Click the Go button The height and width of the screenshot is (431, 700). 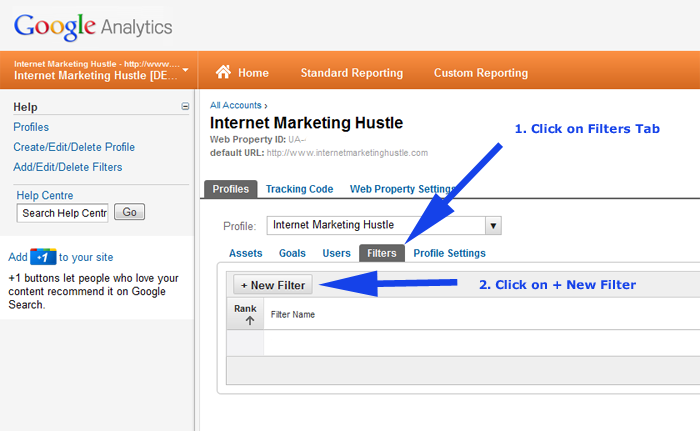tap(129, 212)
